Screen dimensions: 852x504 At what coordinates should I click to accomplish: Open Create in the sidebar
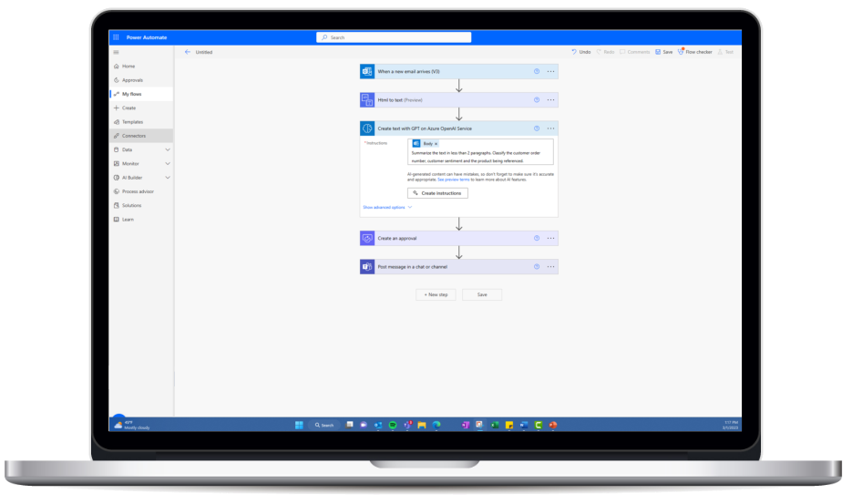click(x=141, y=108)
